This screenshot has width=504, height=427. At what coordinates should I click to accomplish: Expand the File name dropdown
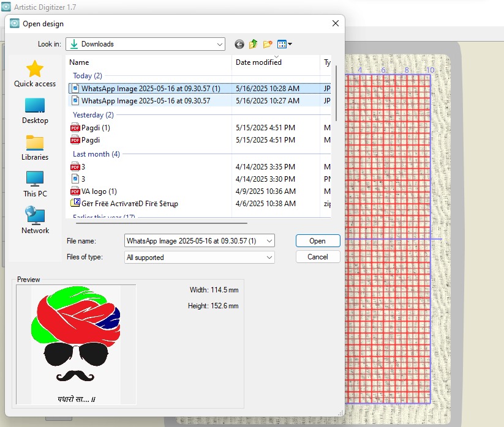pos(269,241)
